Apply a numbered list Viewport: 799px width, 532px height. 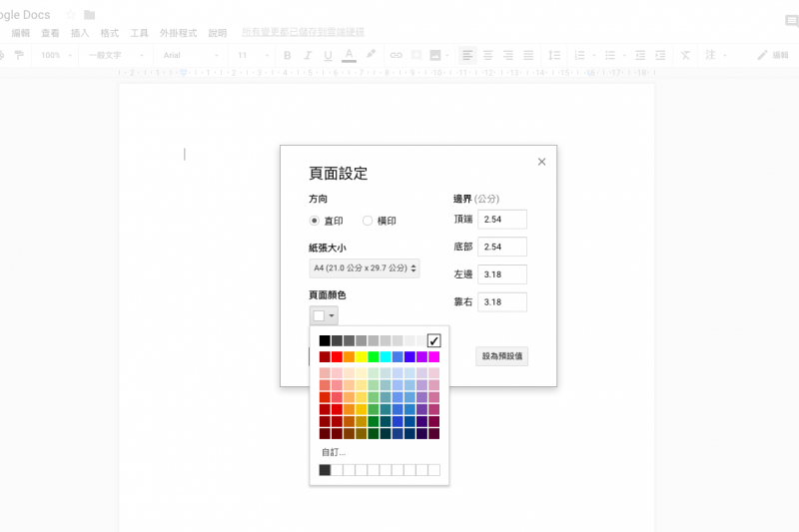[579, 55]
